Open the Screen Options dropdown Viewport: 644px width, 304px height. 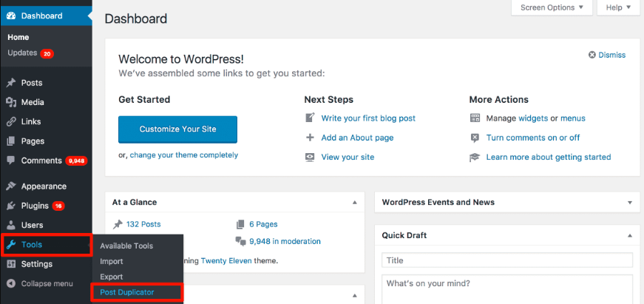552,7
